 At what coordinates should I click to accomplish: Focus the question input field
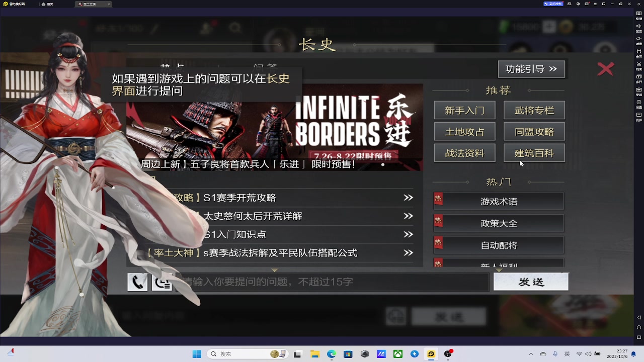pyautogui.click(x=332, y=282)
